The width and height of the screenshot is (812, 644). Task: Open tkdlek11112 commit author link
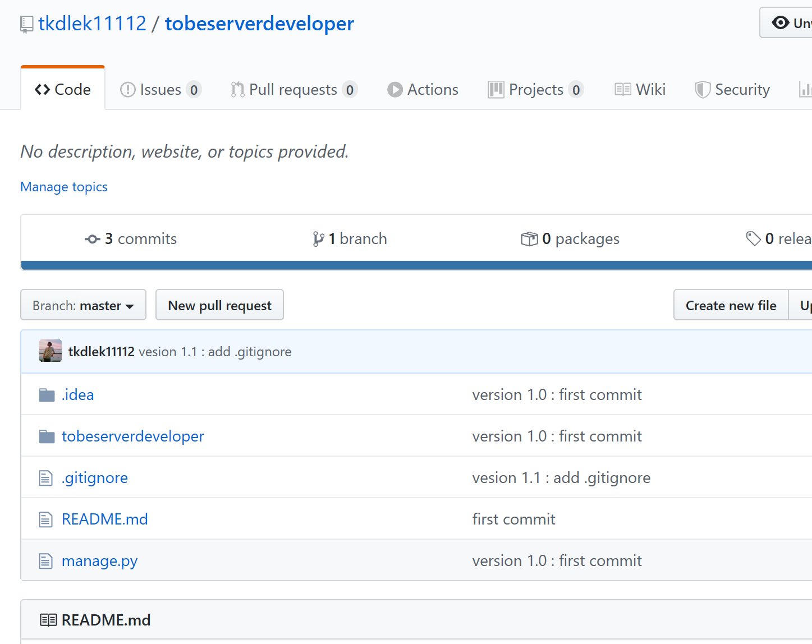[102, 352]
